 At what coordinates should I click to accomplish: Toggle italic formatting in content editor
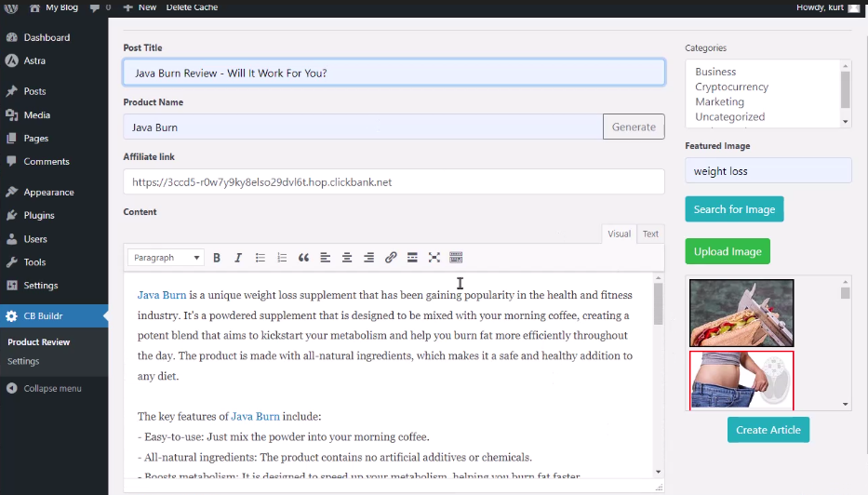(x=238, y=258)
